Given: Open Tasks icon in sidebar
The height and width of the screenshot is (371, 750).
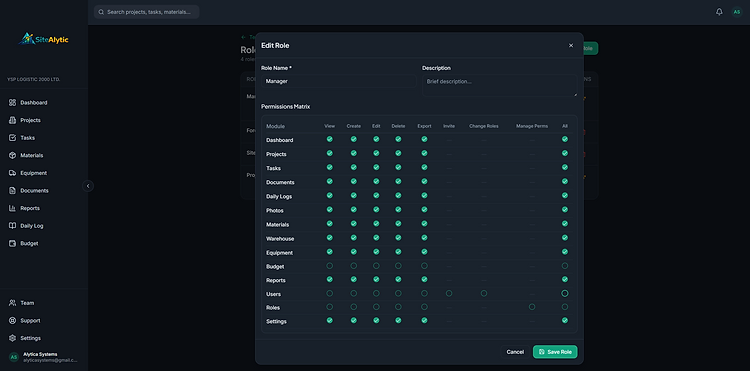Looking at the screenshot, I should 12,138.
